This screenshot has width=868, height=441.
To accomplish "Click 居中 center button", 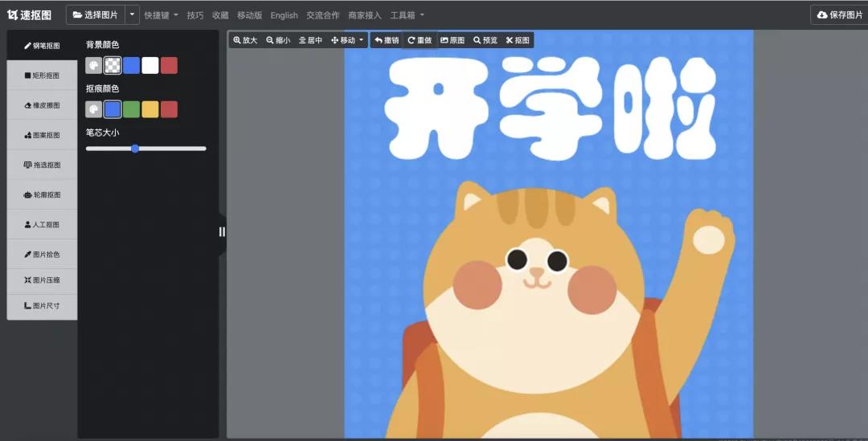I will coord(310,40).
